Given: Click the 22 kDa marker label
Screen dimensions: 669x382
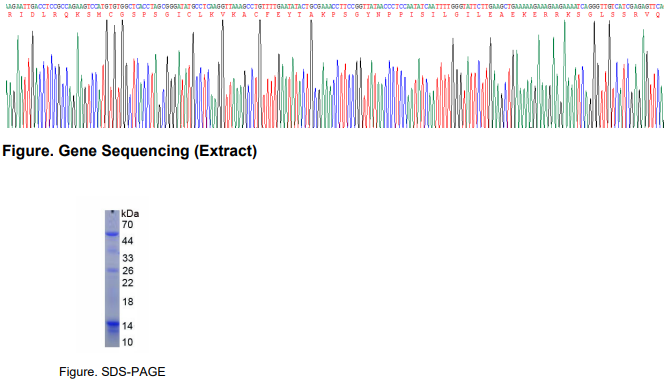Looking at the screenshot, I should 128,283.
